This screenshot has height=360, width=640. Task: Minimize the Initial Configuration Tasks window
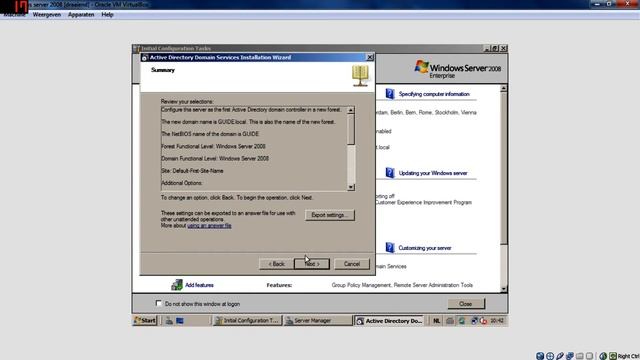[487, 48]
